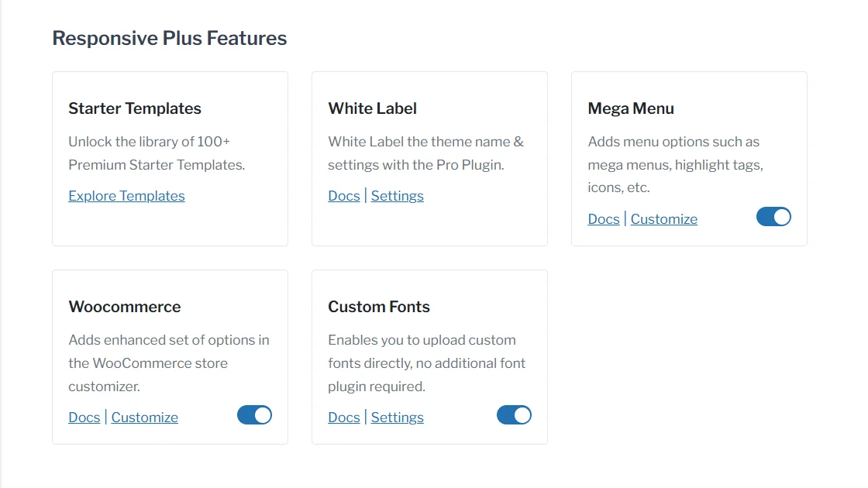
Task: Turn off the Woocommerce feature toggle
Action: [254, 415]
